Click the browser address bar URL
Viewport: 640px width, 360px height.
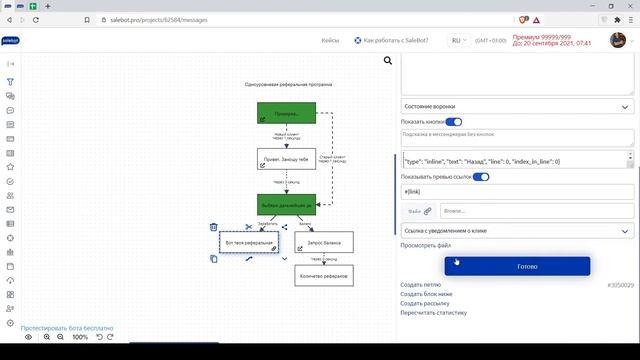[159, 20]
